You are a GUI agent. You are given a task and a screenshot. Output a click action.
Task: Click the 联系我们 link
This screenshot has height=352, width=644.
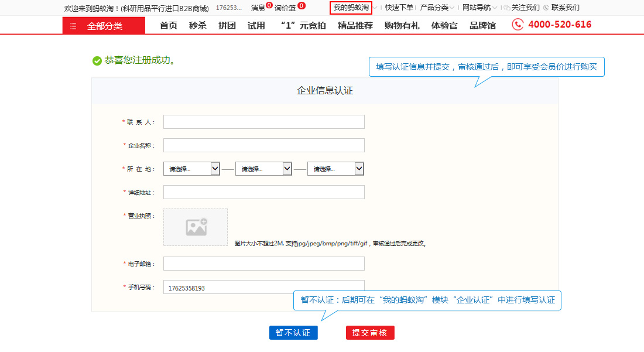566,8
